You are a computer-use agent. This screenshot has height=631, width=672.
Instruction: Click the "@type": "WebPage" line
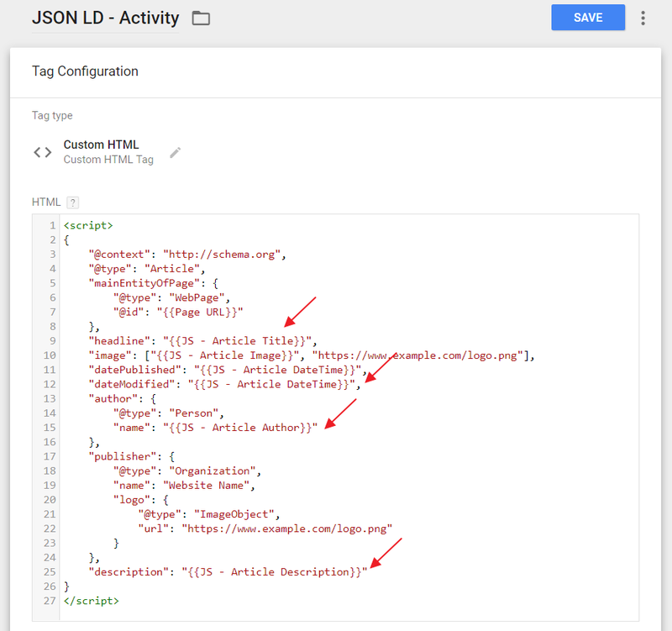(x=172, y=298)
